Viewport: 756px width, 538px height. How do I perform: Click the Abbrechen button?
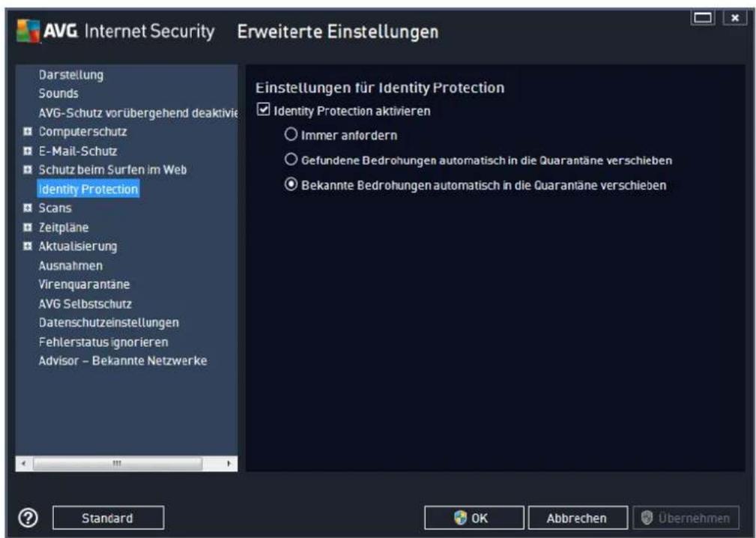click(x=578, y=518)
